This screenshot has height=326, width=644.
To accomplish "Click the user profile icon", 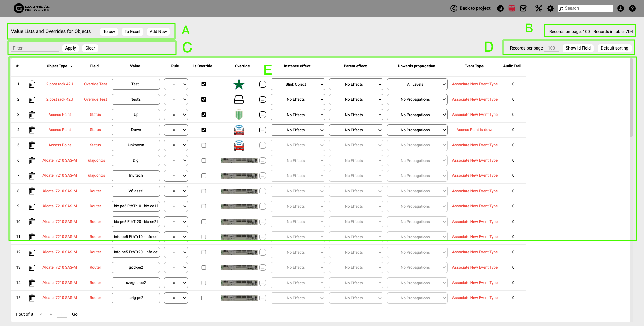I will pyautogui.click(x=621, y=8).
